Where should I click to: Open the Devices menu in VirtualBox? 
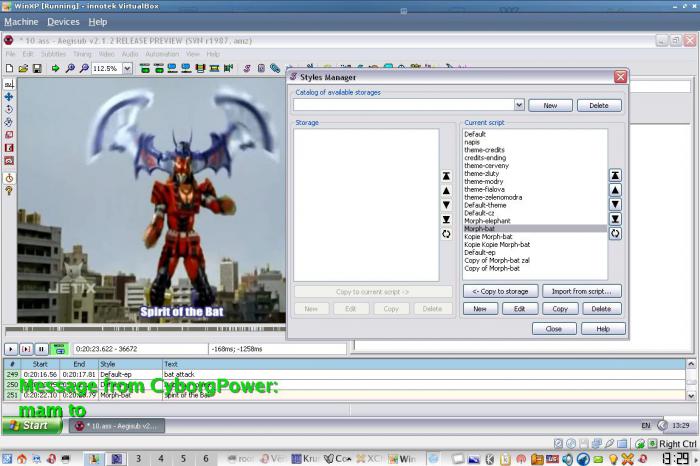click(63, 22)
